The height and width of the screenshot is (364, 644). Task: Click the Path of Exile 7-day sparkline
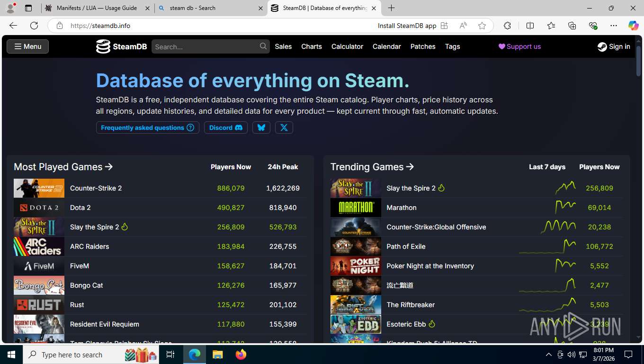coord(547,246)
